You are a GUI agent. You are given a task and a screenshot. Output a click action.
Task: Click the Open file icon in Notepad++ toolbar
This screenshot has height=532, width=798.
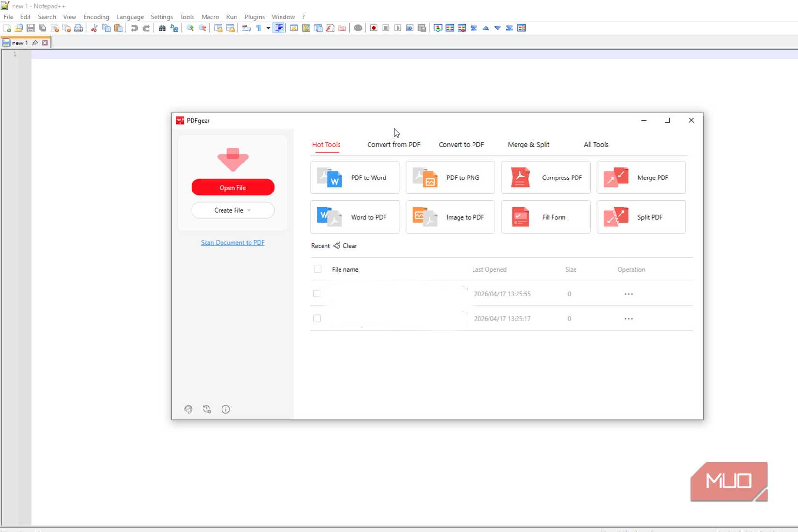pyautogui.click(x=18, y=28)
